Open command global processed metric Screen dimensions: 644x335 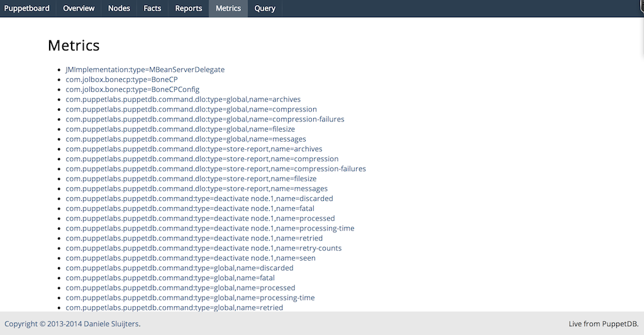point(180,288)
